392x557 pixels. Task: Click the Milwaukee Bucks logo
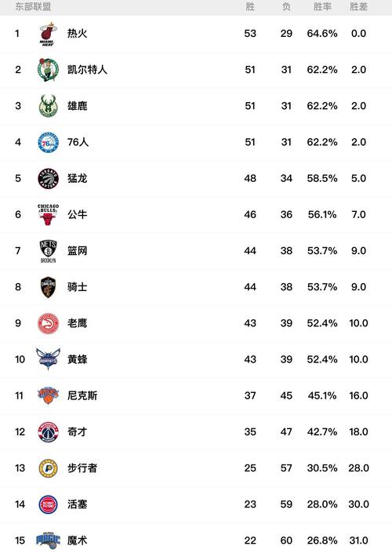click(x=48, y=106)
